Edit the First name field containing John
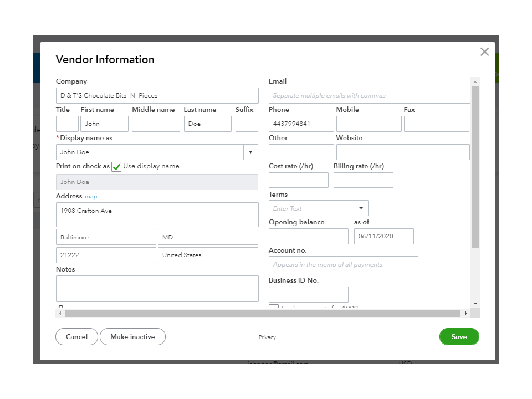The height and width of the screenshot is (399, 532). pyautogui.click(x=105, y=124)
